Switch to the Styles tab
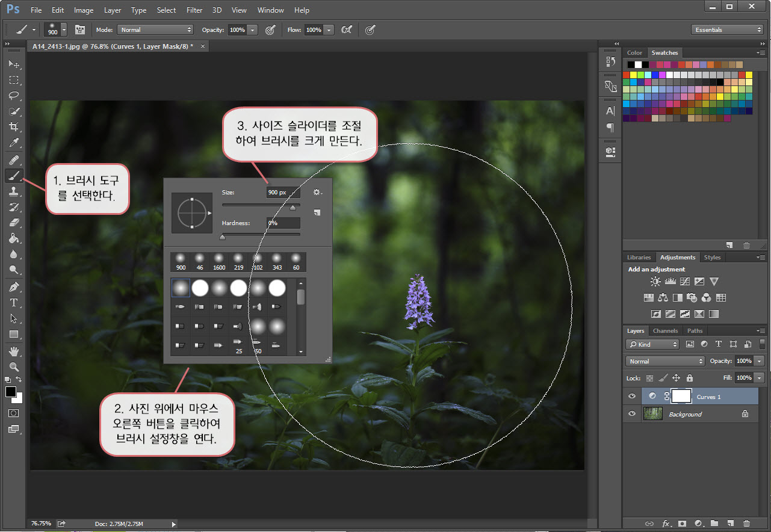Viewport: 771px width, 532px height. [x=712, y=258]
